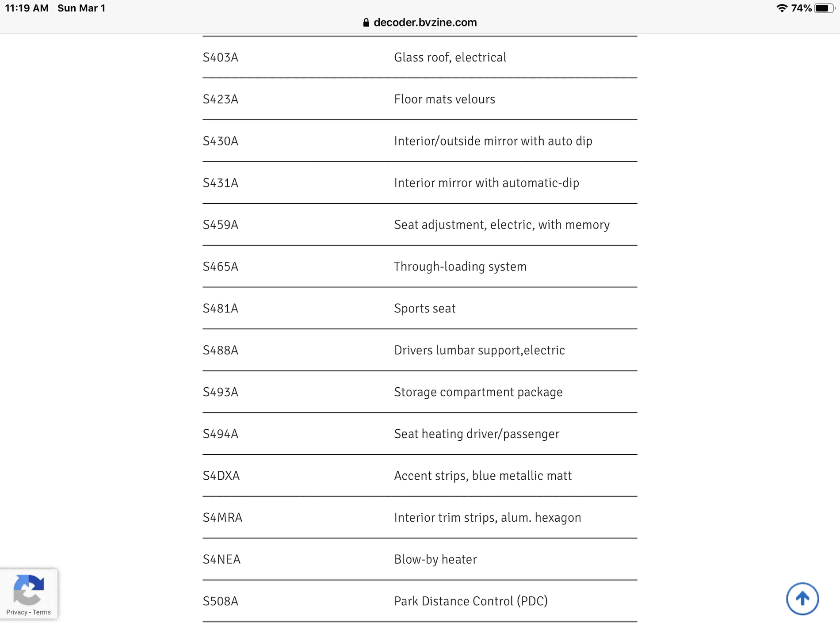Click the S430A code row
Screen dimensions: 840x630
(x=420, y=141)
